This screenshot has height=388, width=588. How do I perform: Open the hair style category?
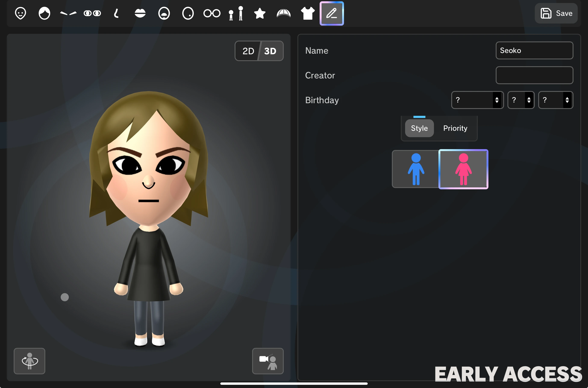pos(44,13)
